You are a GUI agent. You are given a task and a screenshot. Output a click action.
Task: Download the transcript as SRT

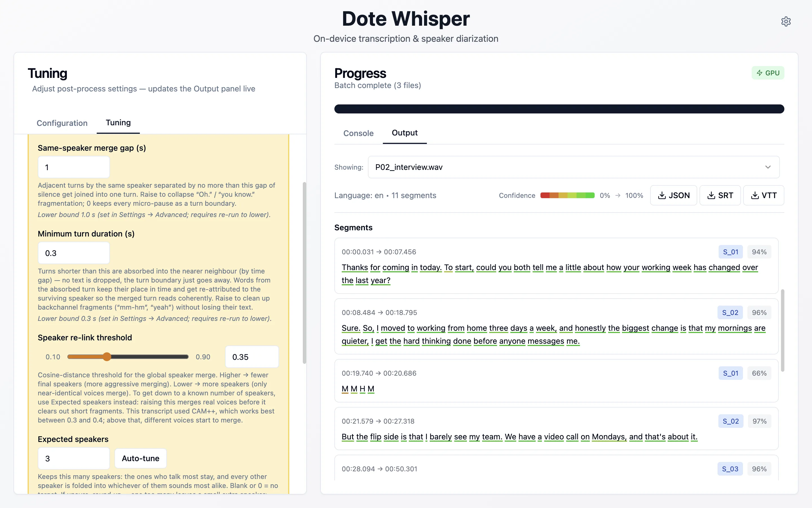[x=720, y=195]
